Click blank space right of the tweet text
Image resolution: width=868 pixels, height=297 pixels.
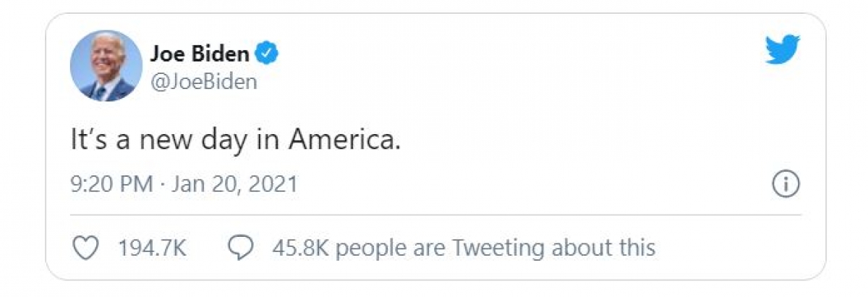tap(579, 140)
